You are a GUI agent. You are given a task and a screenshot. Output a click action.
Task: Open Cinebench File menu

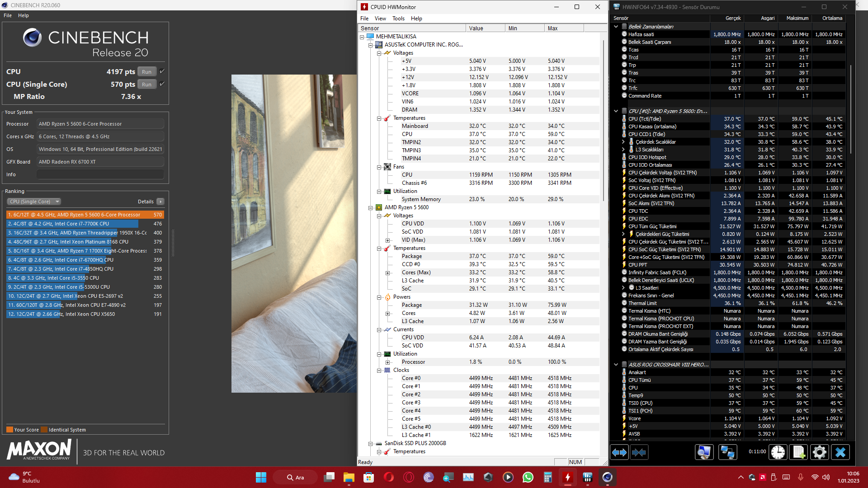coord(8,15)
